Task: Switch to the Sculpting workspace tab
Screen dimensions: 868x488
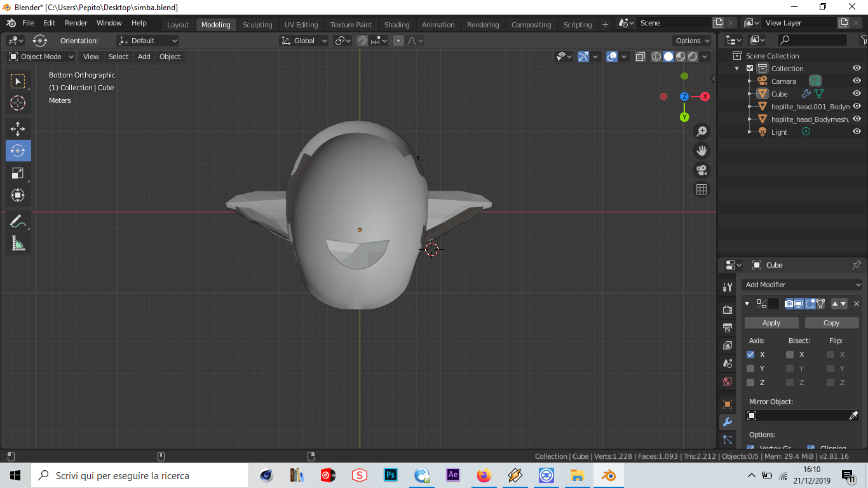Action: click(x=257, y=25)
